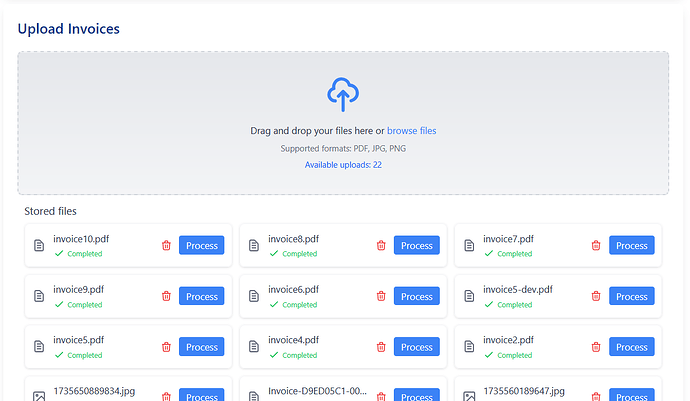
Task: Click the cloud upload icon
Action: [x=343, y=94]
